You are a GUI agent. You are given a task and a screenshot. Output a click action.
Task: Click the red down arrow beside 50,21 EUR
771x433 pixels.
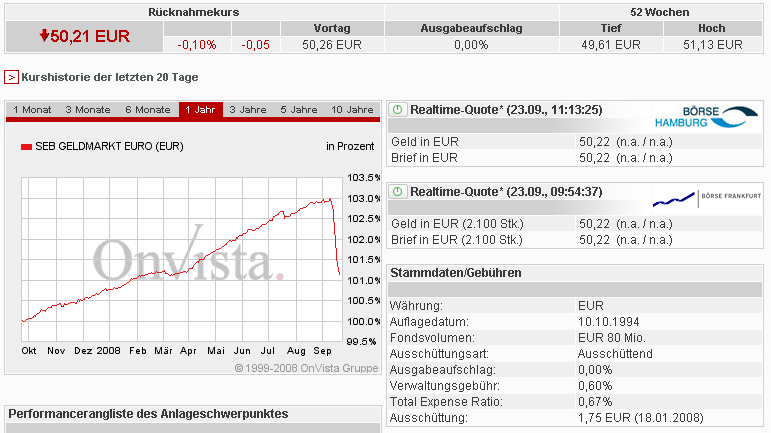click(45, 36)
